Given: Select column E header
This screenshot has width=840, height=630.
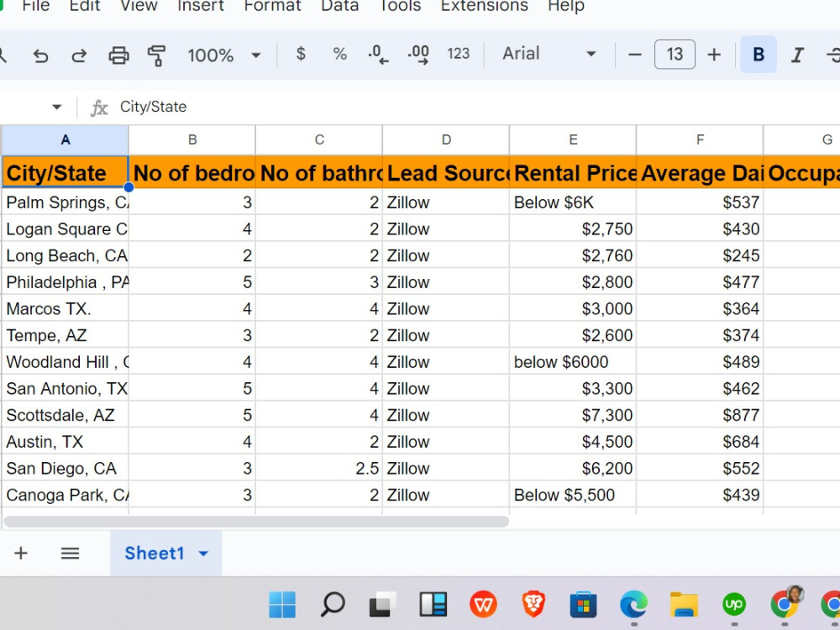Looking at the screenshot, I should pyautogui.click(x=573, y=139).
